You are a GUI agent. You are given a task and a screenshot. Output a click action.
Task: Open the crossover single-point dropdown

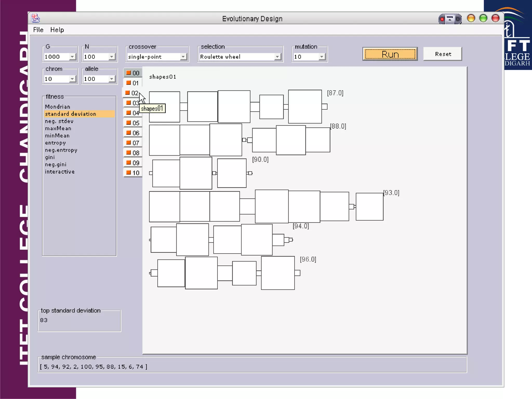pos(183,57)
